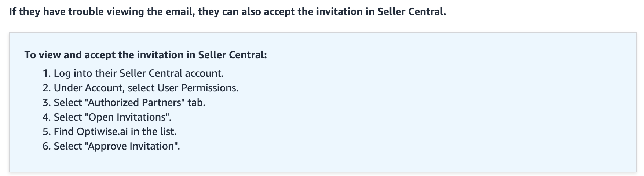Click step 6, Select Approve Invitation
Screen dimensions: 644x176
tap(117, 146)
